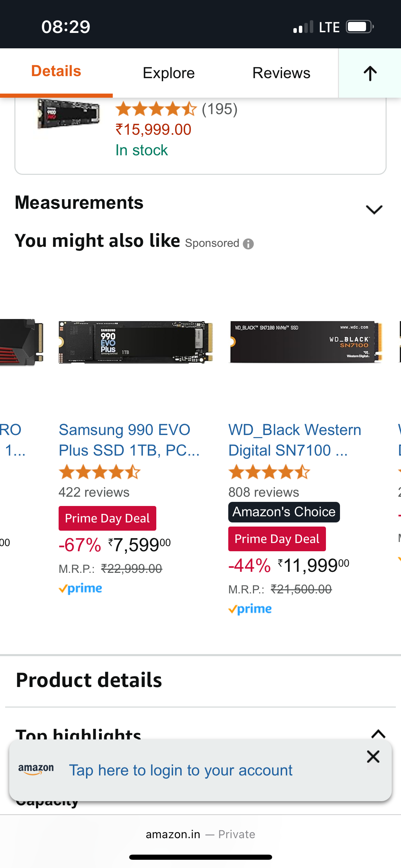Tap the star rating next to (195)
Viewport: 401px width, 868px height.
(x=156, y=109)
